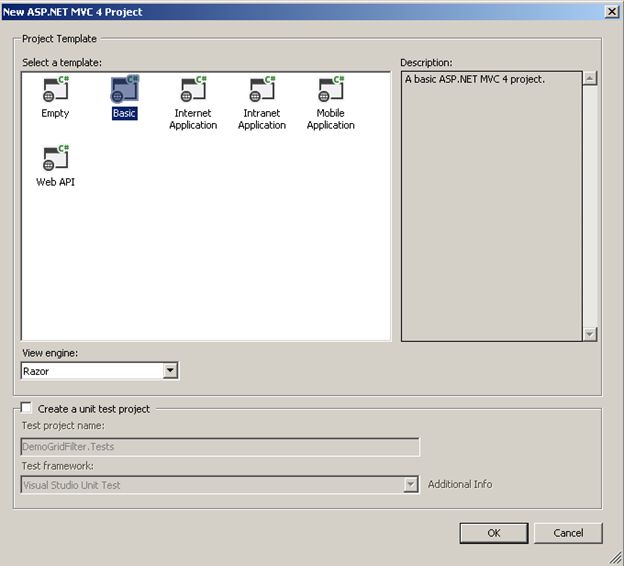This screenshot has height=566, width=624.
Task: Click the Description scrollbar down arrow
Action: coord(590,334)
